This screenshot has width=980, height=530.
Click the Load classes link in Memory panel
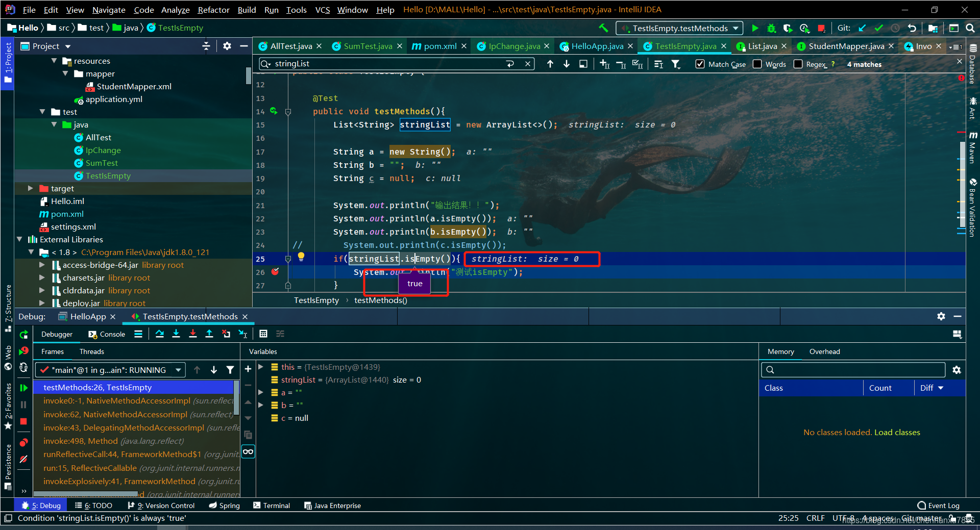896,432
